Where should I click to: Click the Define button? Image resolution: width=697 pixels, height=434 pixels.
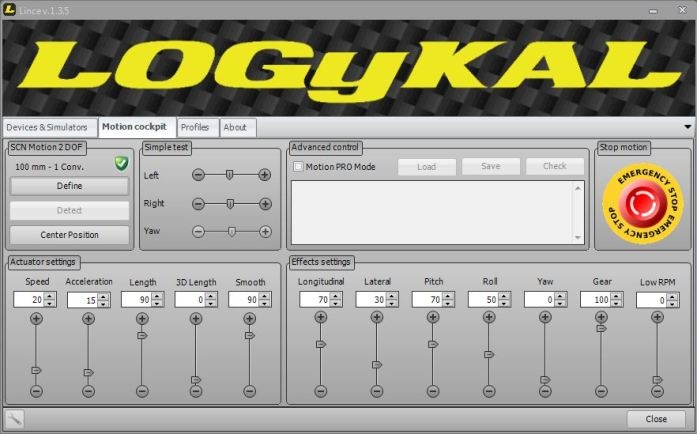[x=69, y=186]
